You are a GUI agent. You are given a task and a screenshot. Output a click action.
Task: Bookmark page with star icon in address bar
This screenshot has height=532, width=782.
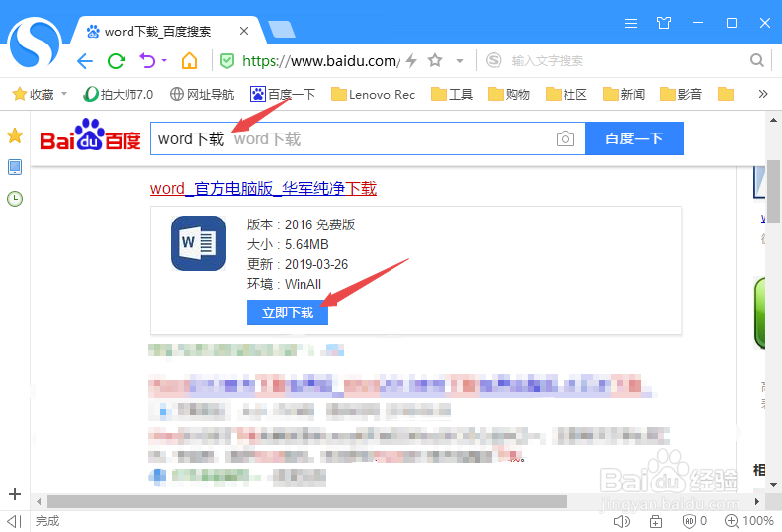point(435,61)
